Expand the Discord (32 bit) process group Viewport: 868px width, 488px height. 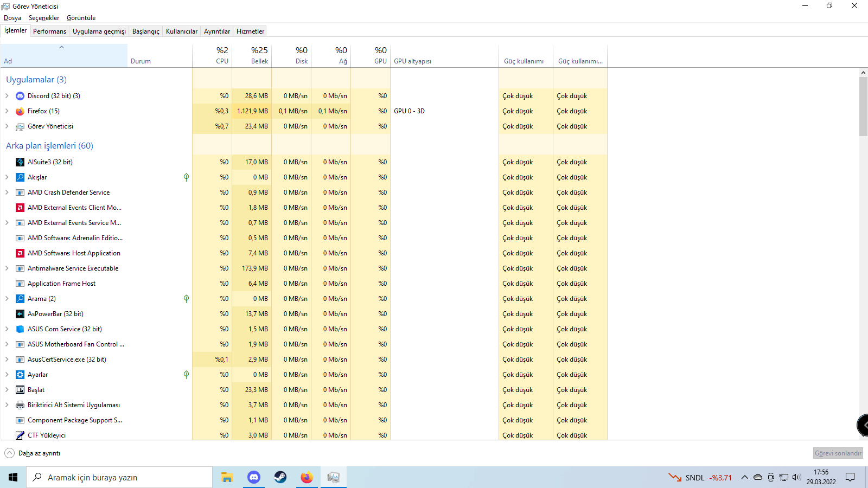[7, 96]
